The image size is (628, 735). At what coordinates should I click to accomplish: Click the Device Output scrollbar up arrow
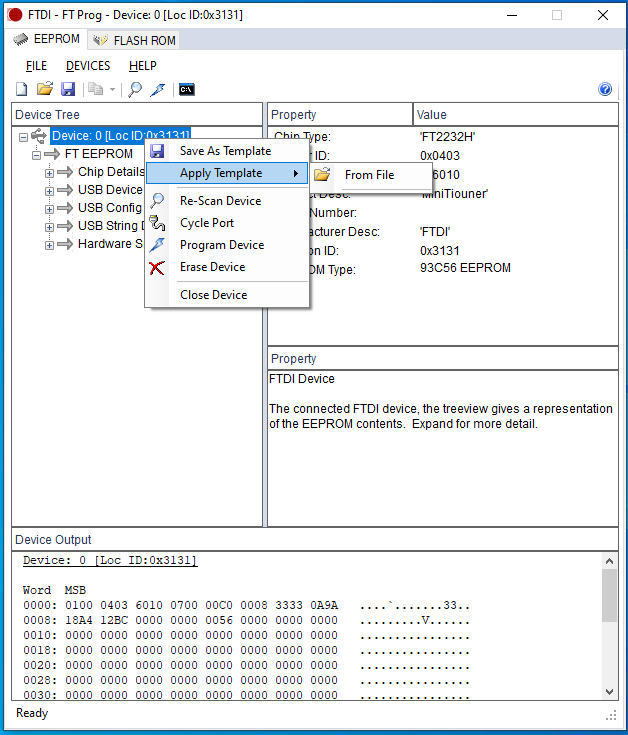[x=609, y=561]
